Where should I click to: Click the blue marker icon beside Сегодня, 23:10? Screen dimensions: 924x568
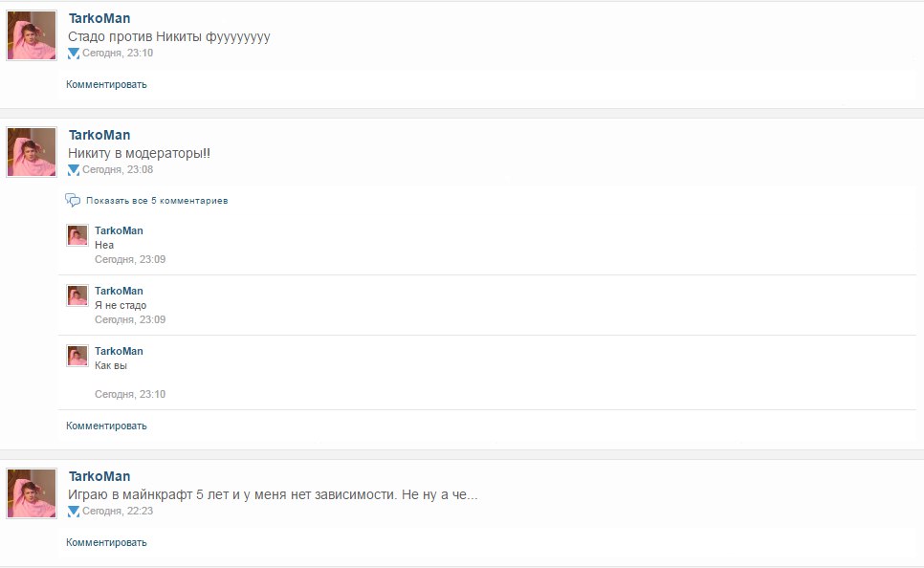(x=74, y=54)
